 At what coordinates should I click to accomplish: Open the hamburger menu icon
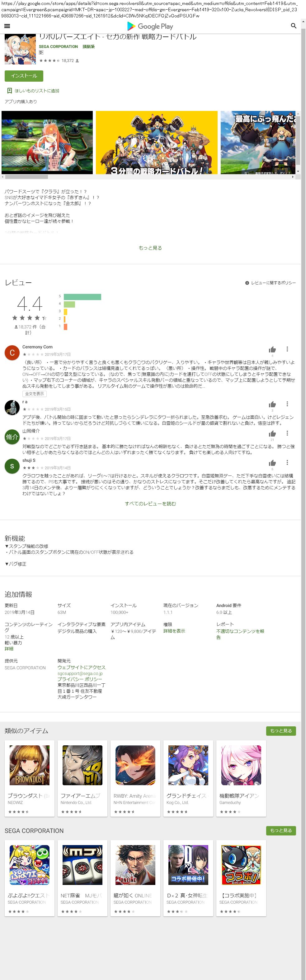click(x=7, y=26)
